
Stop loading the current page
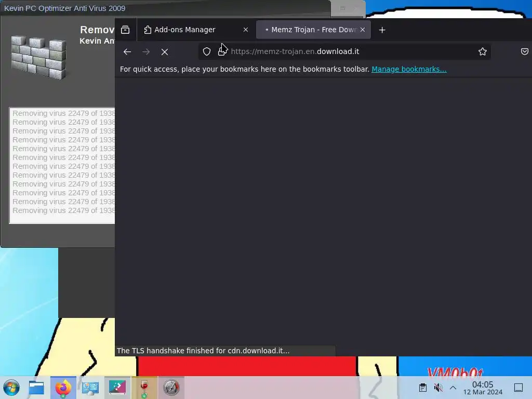coord(165,52)
